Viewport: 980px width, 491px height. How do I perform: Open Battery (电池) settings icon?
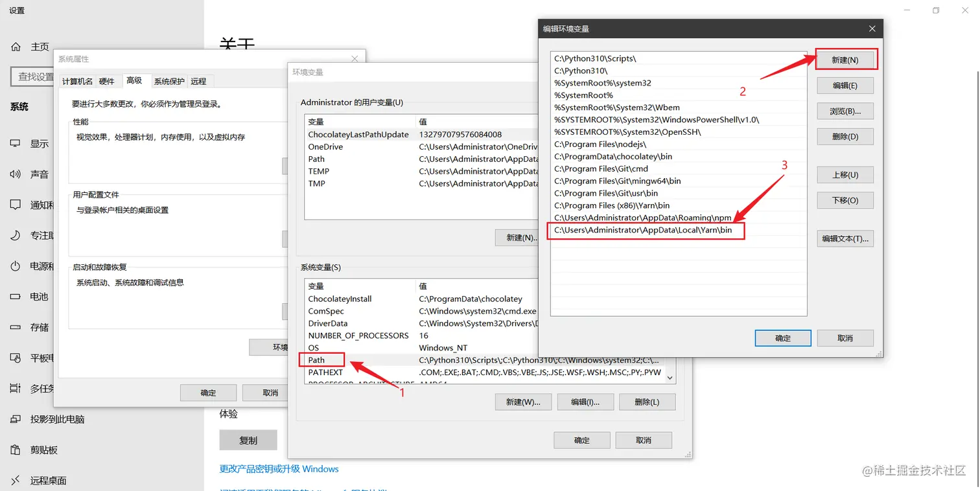[16, 297]
